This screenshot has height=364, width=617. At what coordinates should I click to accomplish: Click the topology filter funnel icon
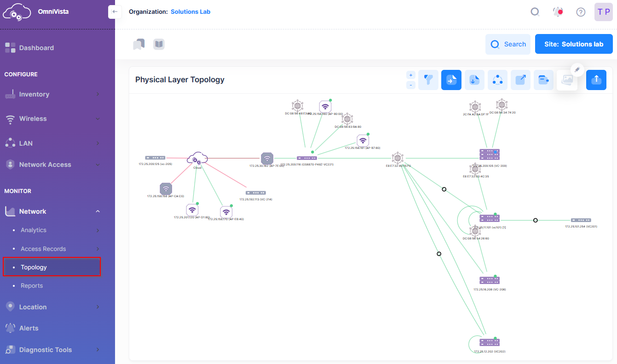point(428,80)
